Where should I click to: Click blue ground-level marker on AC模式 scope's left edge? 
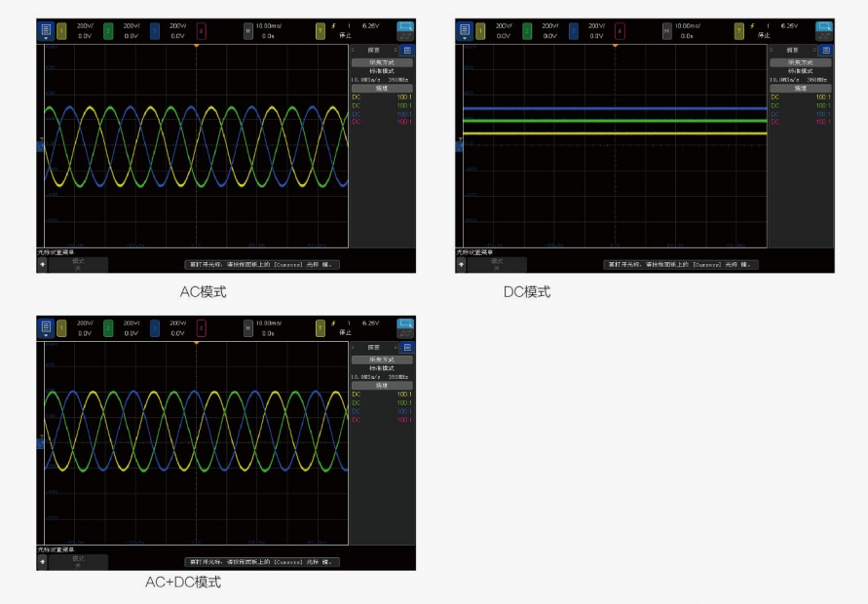point(40,147)
